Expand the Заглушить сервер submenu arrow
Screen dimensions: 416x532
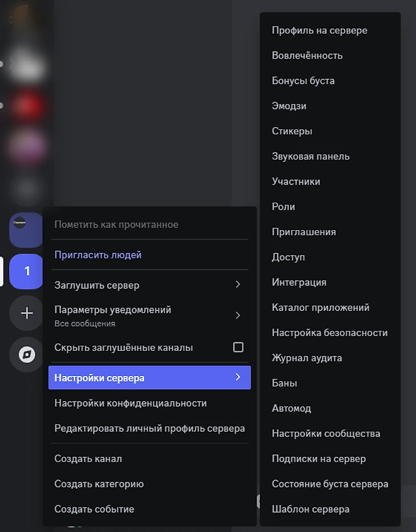[x=238, y=285]
